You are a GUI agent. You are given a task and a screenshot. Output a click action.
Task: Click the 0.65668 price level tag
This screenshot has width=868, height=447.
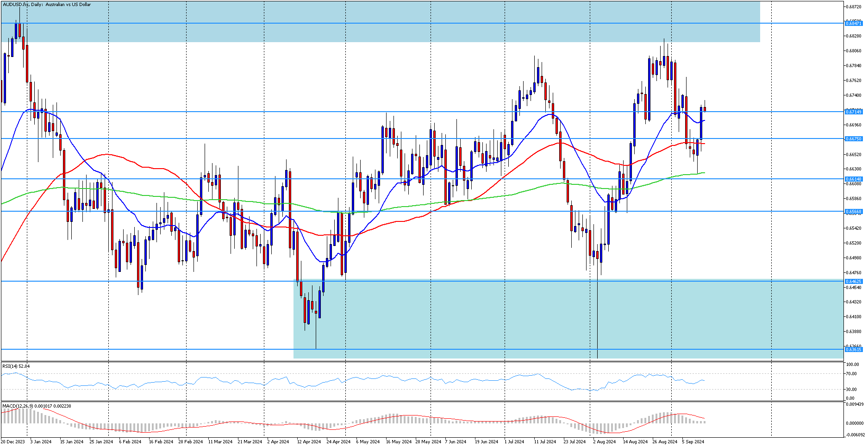(x=854, y=211)
